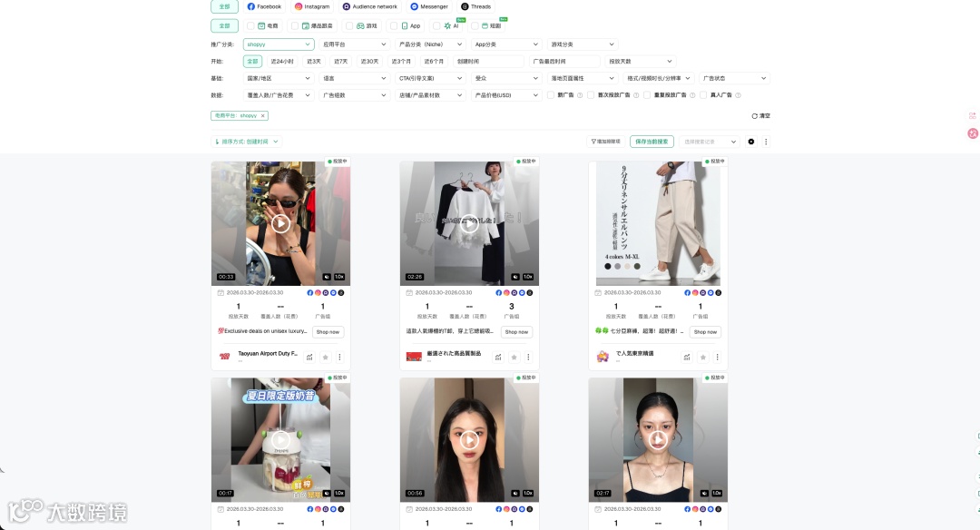Viewport: 980px width, 530px height.
Task: Click the 近30天 time filter
Action: [x=369, y=61]
